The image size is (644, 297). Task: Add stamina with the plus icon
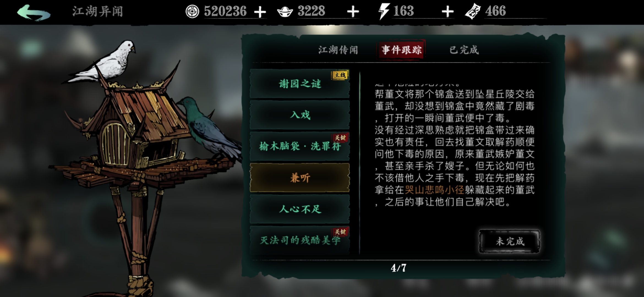(x=447, y=12)
